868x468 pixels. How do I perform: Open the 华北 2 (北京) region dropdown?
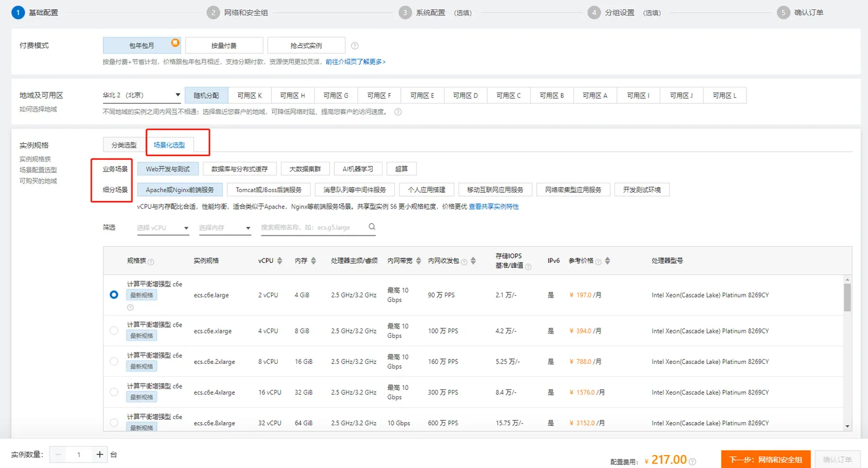click(x=142, y=95)
